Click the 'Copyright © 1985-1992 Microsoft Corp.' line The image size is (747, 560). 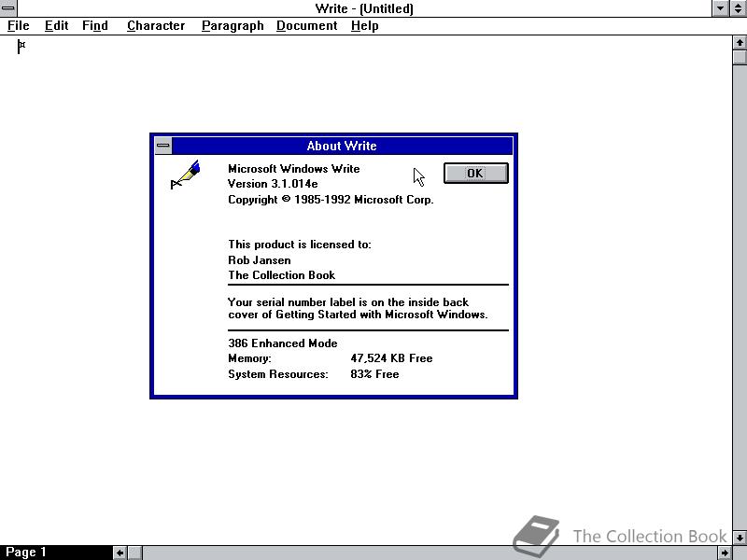[x=331, y=200]
